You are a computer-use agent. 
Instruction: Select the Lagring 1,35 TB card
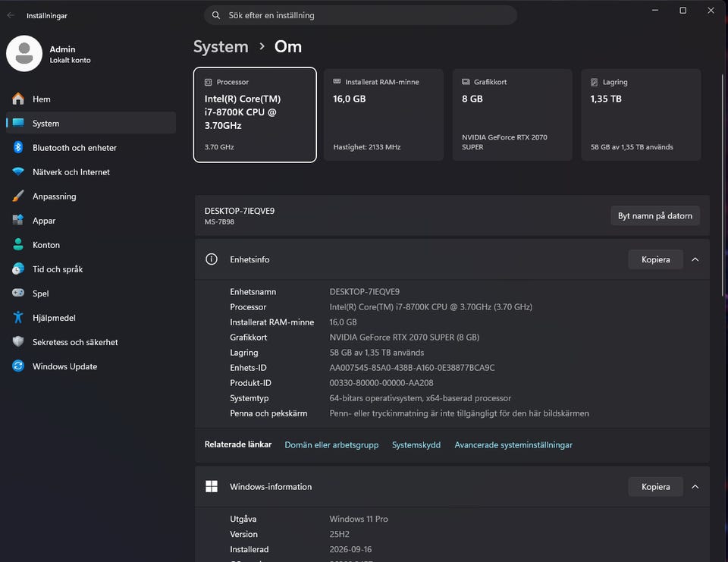pos(641,115)
